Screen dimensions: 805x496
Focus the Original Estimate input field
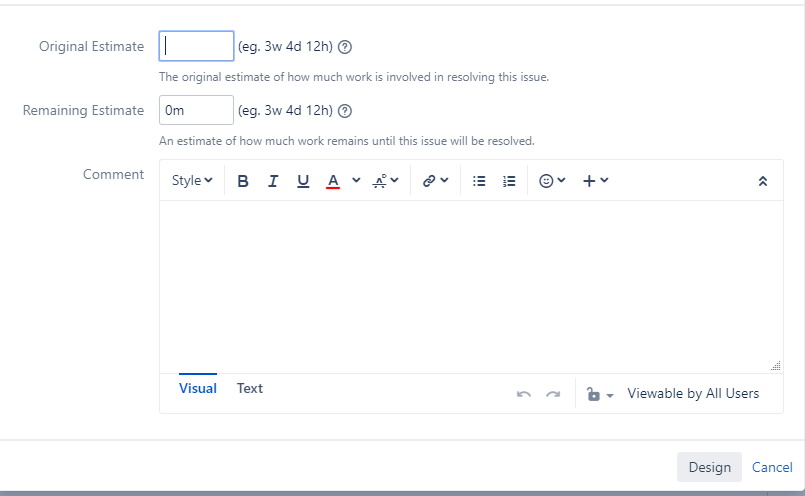pos(197,46)
